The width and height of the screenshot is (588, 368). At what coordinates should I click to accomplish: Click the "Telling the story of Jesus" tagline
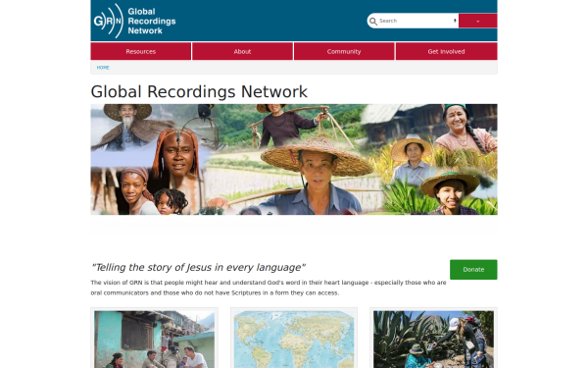click(x=198, y=267)
